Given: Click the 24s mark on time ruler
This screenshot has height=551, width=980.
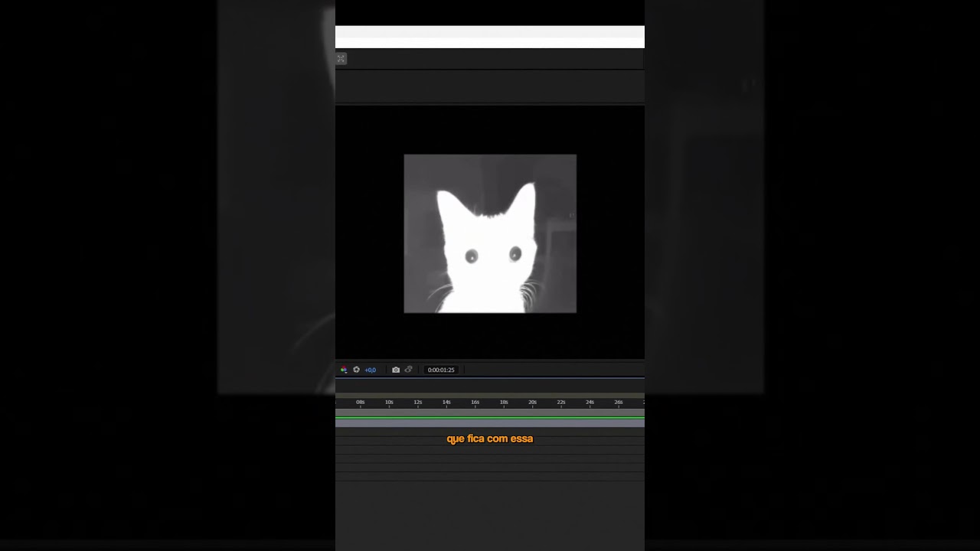Looking at the screenshot, I should click(590, 402).
